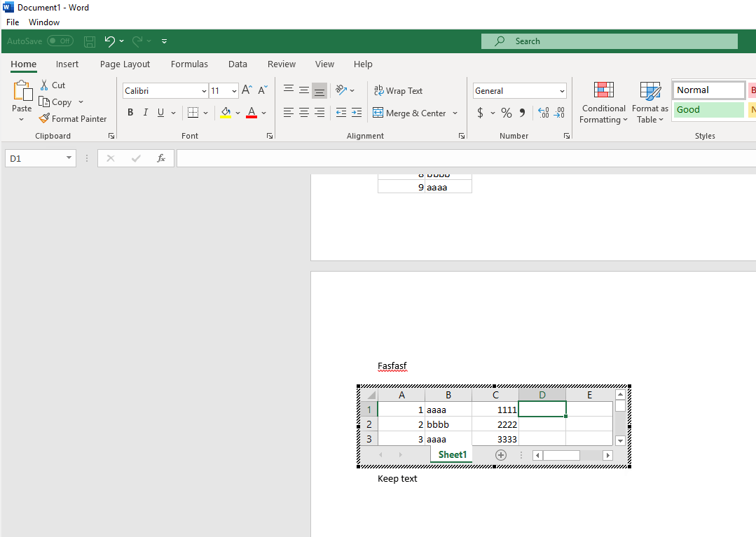Apply Italic formatting
756x537 pixels.
(145, 113)
